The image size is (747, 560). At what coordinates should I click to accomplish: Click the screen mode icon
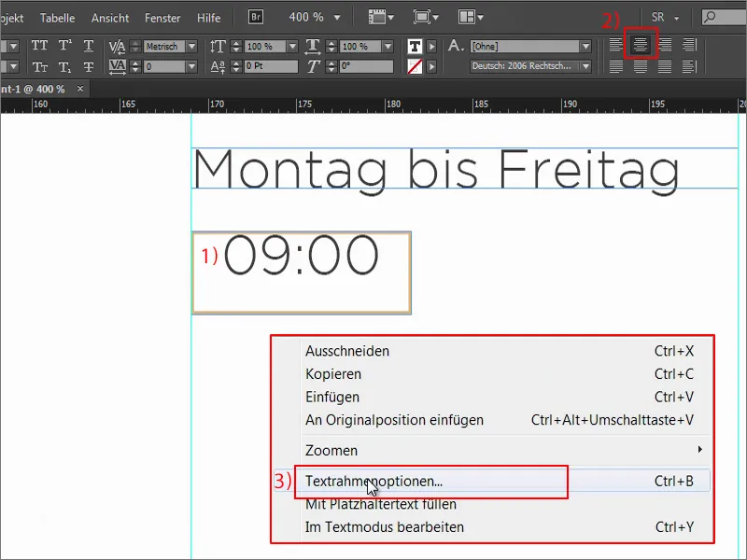click(x=426, y=18)
